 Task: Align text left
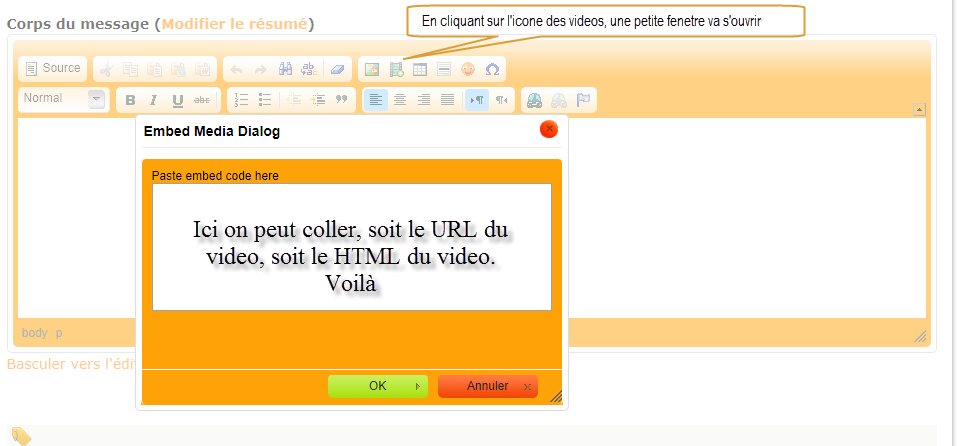tap(376, 100)
